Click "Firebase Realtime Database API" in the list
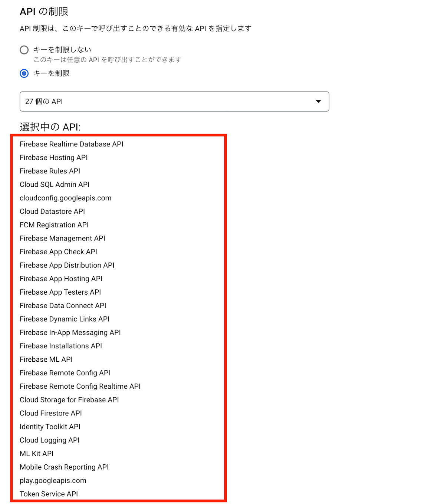The height and width of the screenshot is (504, 445). tap(72, 144)
